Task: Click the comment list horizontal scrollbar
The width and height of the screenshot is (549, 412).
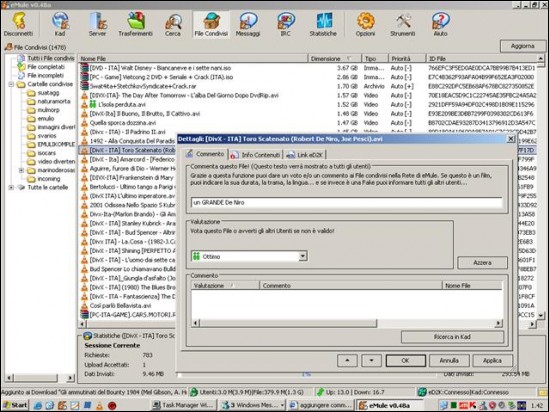Action: (347, 323)
